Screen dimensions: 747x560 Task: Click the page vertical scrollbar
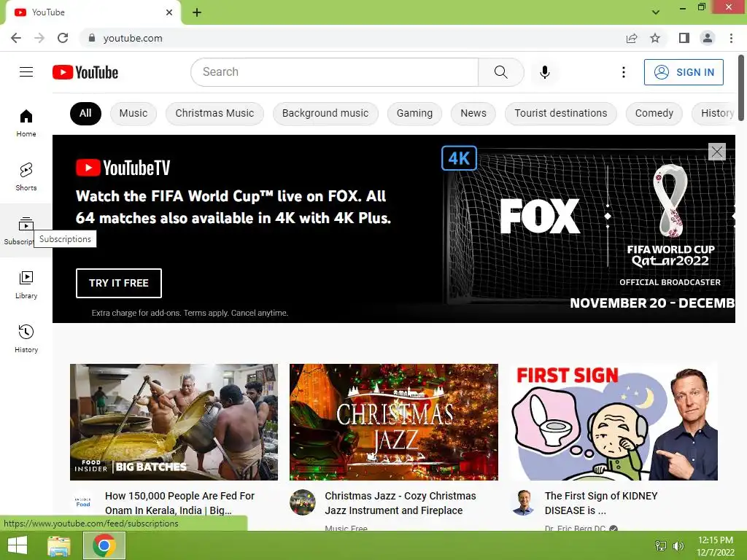(741, 88)
